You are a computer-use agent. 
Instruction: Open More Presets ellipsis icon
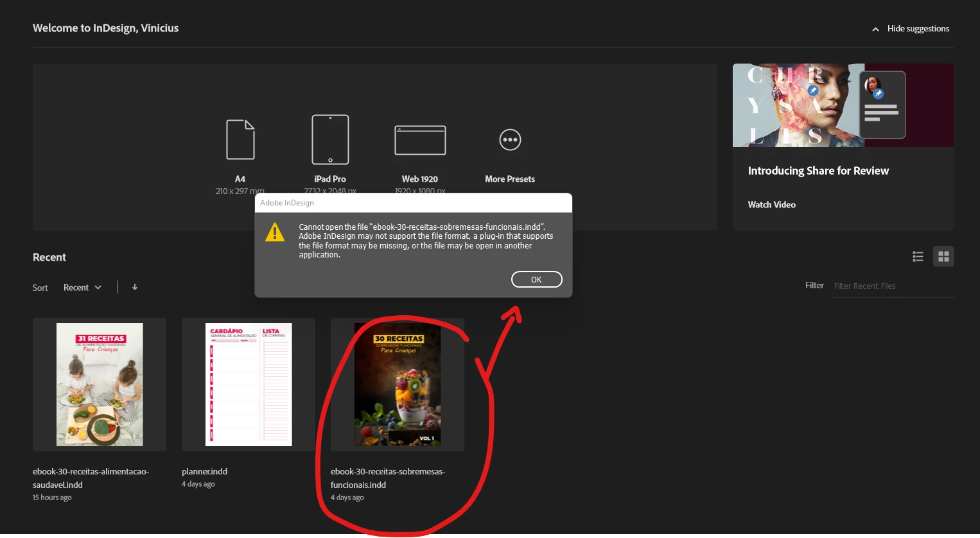510,139
